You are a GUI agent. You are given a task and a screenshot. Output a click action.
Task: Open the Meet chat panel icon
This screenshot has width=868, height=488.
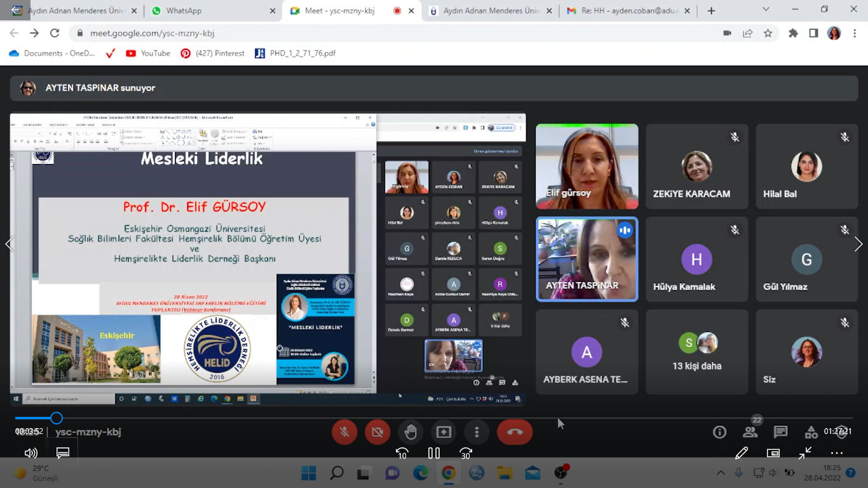(781, 432)
